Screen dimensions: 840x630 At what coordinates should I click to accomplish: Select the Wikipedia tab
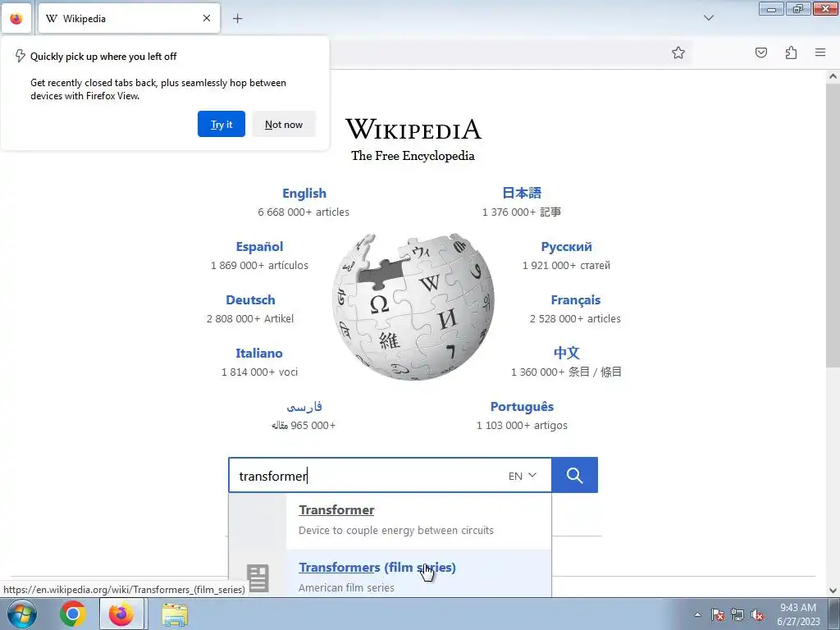[x=129, y=19]
